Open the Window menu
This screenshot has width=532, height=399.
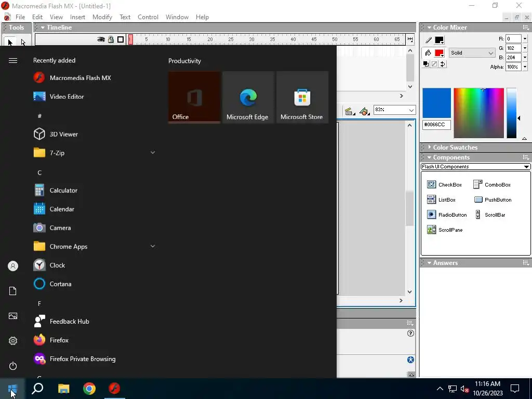pyautogui.click(x=177, y=17)
